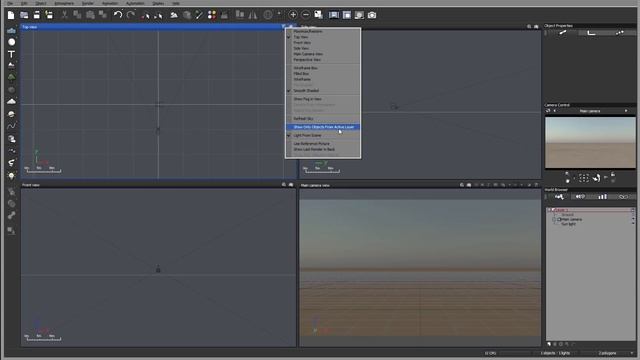
Task: Click the plant creation icon in the left toolbar
Action: tap(11, 77)
